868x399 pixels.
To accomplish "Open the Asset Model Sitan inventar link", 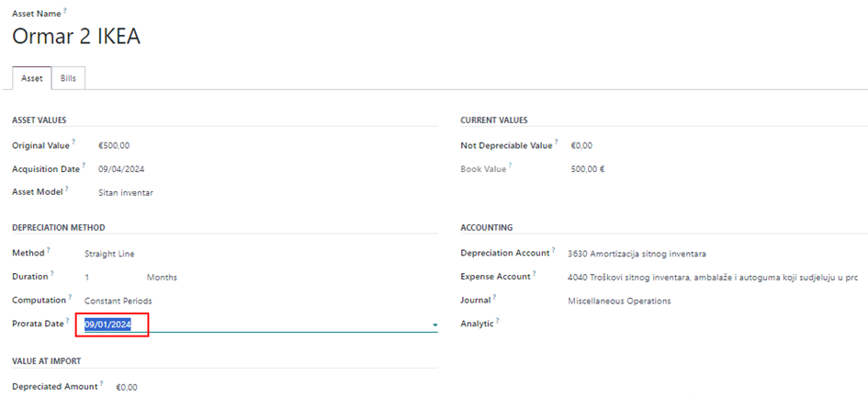I will [126, 193].
